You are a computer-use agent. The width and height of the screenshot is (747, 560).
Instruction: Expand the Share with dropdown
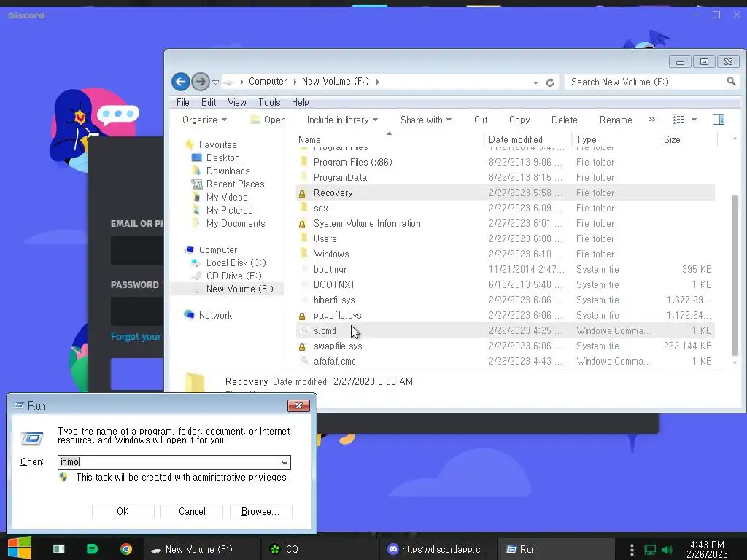[426, 120]
